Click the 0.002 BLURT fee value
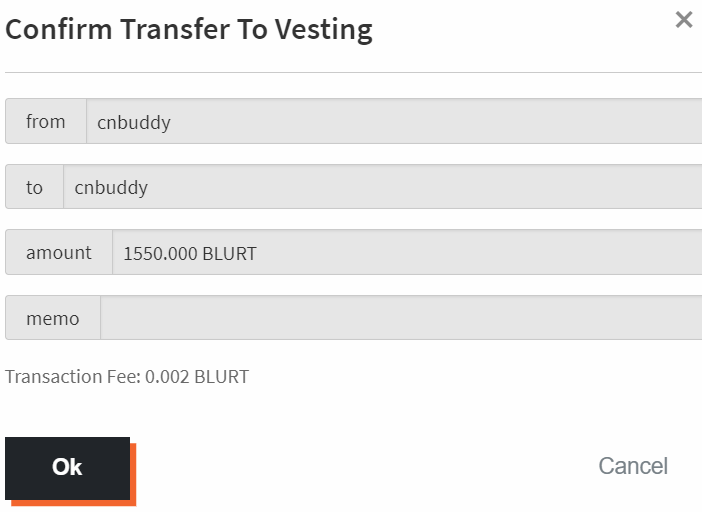The width and height of the screenshot is (702, 512). 197,377
